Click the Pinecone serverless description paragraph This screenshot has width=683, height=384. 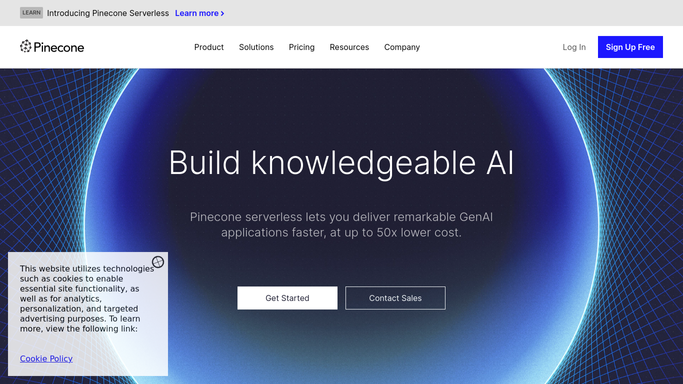tap(341, 225)
